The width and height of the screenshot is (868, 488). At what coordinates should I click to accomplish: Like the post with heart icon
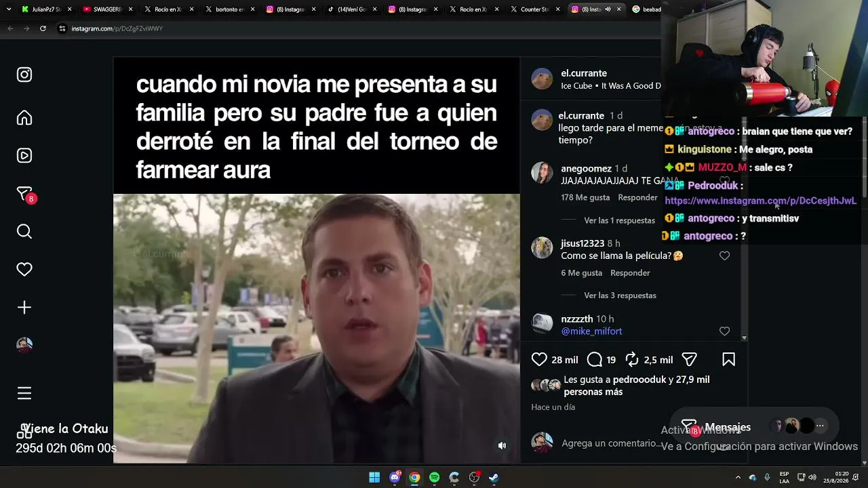click(x=539, y=360)
